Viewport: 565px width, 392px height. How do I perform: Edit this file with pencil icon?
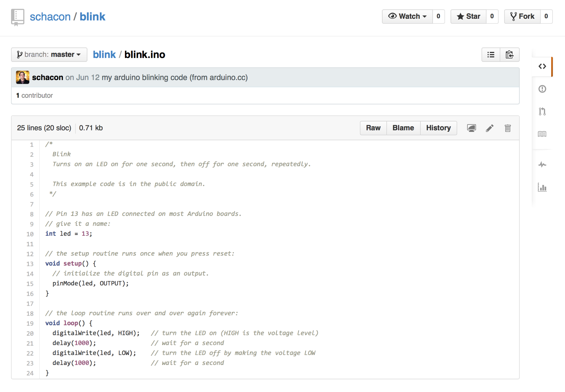(x=489, y=128)
